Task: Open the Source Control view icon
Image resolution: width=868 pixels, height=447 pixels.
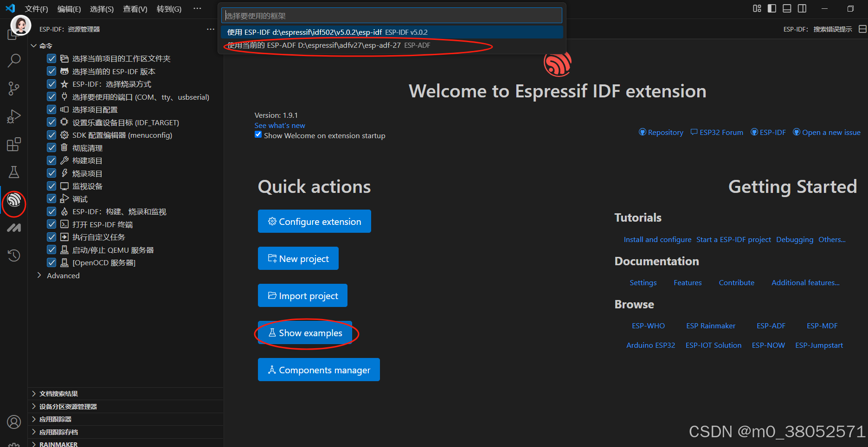Action: coord(14,88)
